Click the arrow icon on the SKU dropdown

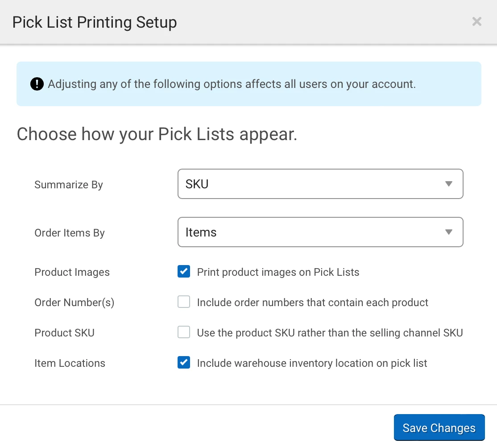[x=449, y=184]
